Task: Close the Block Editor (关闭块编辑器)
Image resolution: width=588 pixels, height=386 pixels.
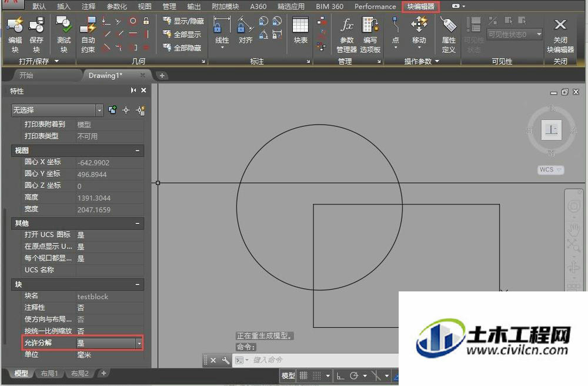Action: click(560, 35)
